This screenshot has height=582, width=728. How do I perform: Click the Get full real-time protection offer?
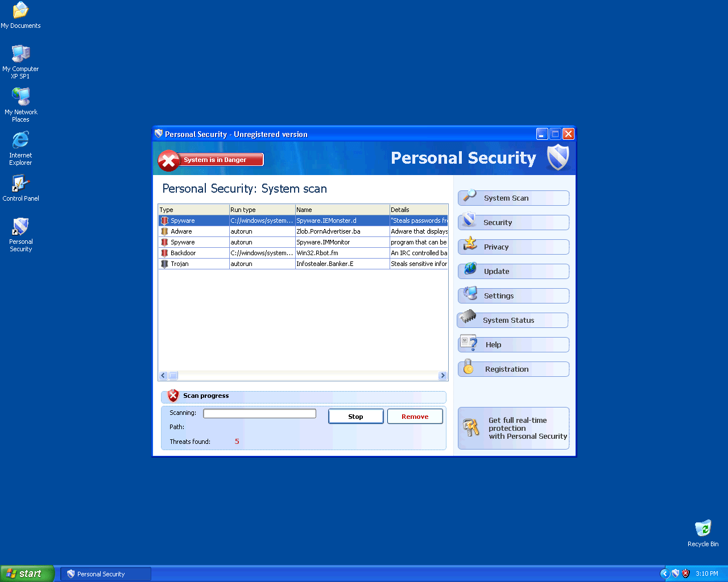(522, 428)
